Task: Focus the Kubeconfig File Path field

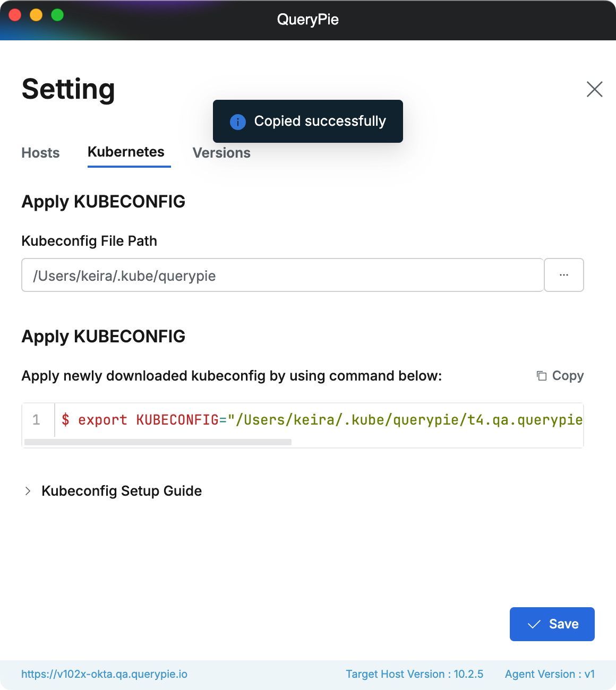Action: click(282, 275)
